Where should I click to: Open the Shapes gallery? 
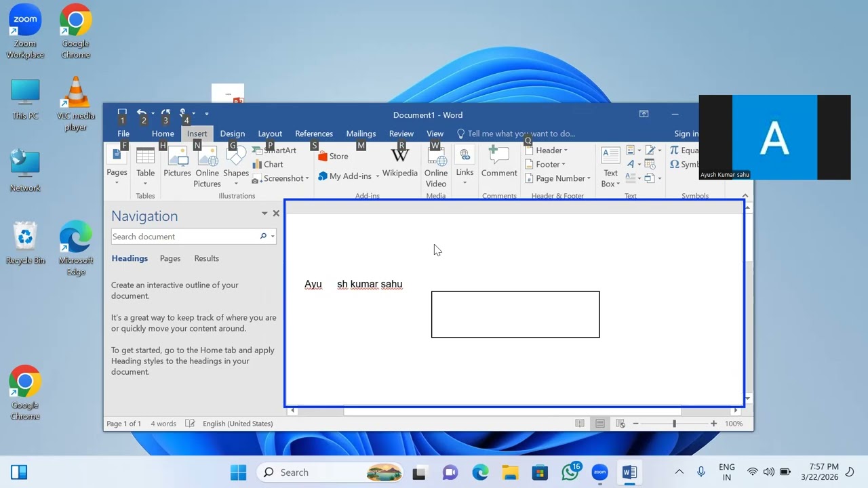pyautogui.click(x=236, y=167)
